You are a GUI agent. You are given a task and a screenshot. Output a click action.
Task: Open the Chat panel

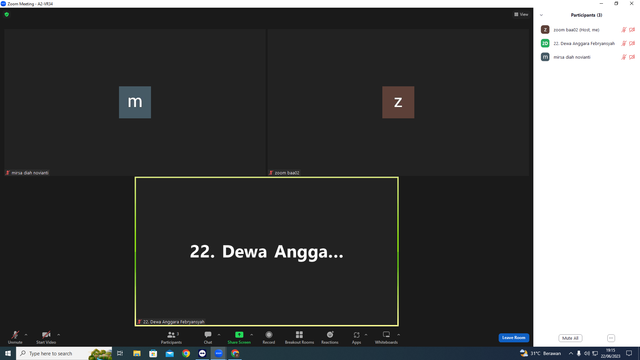(208, 337)
